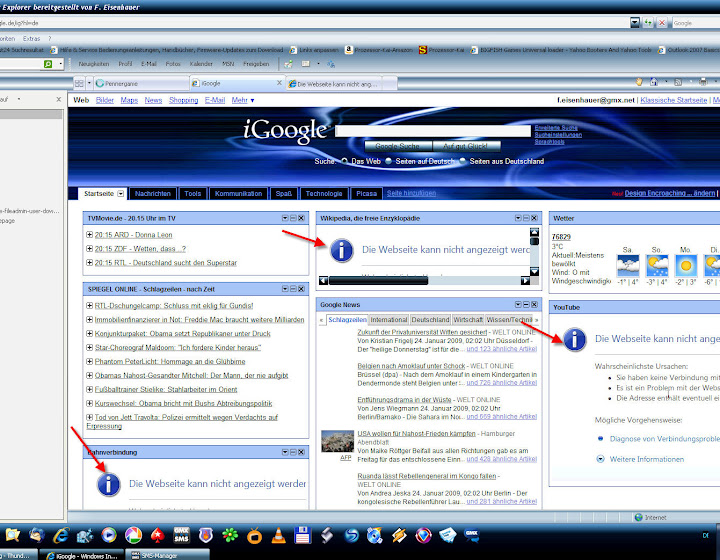
Task: Click the 'Auf gut Glück!' button
Action: [x=466, y=146]
